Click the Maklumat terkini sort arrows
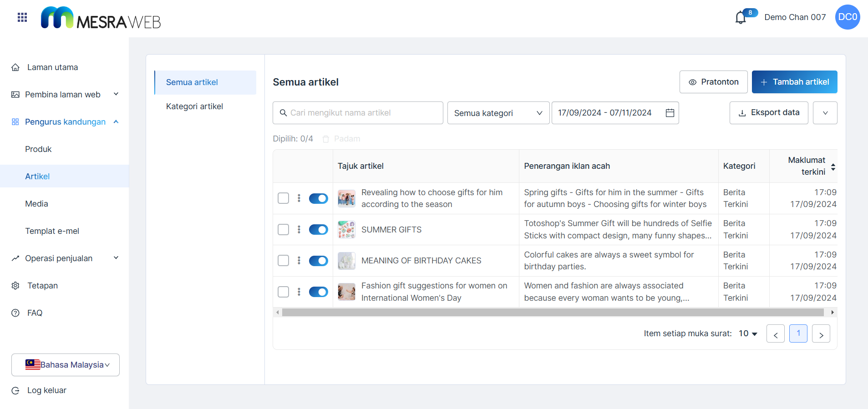 coord(833,167)
